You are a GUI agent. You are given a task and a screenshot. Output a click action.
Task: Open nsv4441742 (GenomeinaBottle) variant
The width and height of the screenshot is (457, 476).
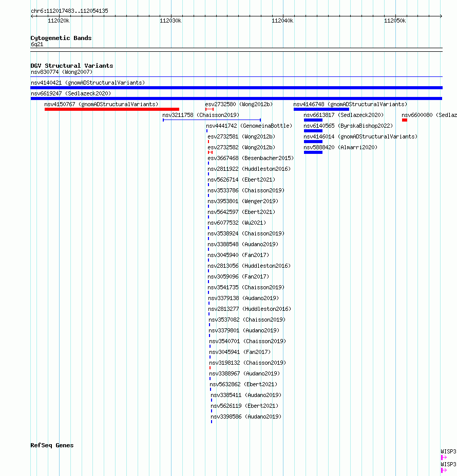point(249,126)
